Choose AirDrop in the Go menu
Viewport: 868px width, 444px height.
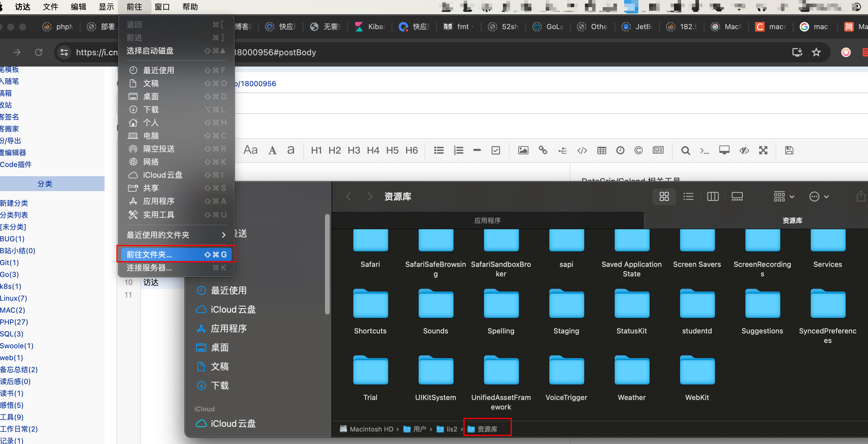point(176,149)
